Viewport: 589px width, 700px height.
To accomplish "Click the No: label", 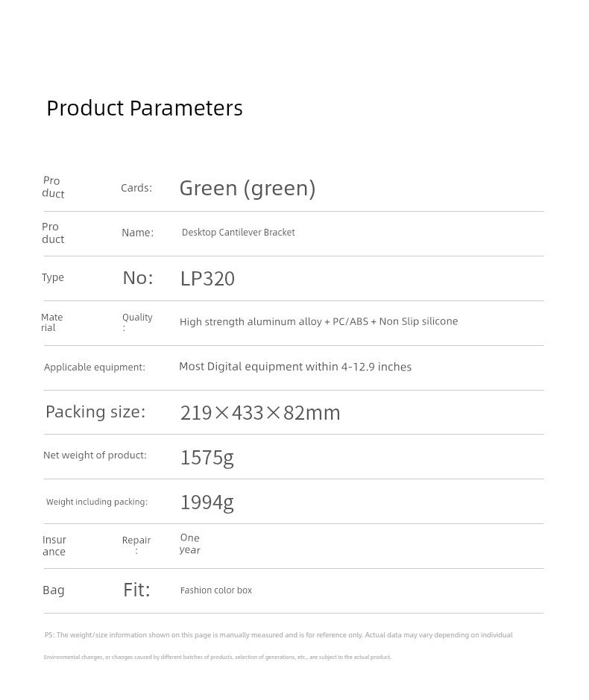I will [x=138, y=277].
